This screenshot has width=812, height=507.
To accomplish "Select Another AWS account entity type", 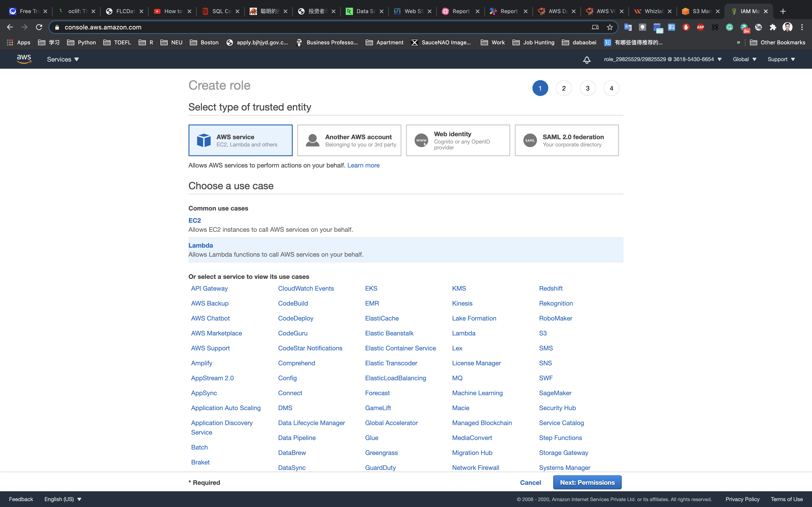I will [x=349, y=140].
